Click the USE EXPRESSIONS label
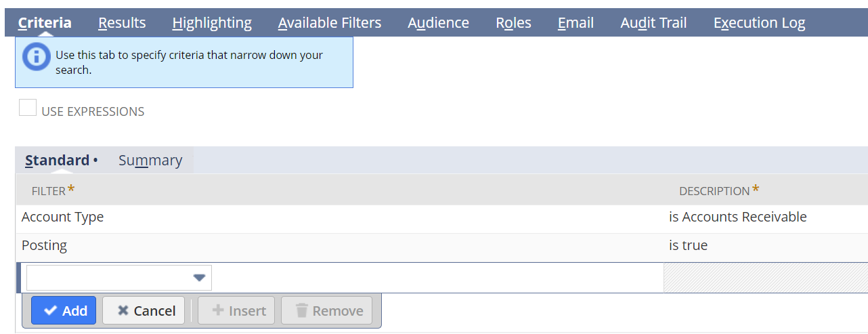This screenshot has height=334, width=868. (x=93, y=112)
